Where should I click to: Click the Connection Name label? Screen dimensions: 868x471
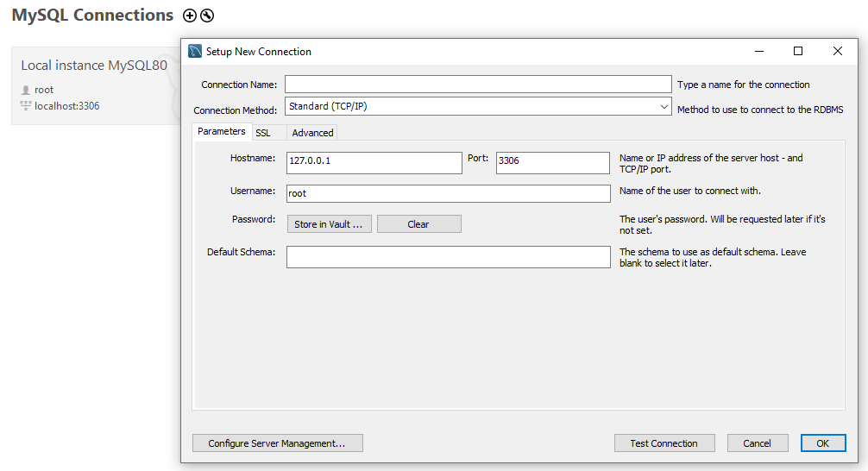[x=239, y=85]
